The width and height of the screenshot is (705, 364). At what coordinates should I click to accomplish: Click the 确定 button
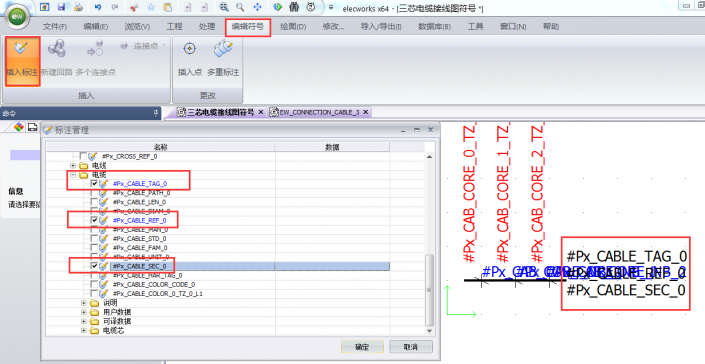point(362,347)
